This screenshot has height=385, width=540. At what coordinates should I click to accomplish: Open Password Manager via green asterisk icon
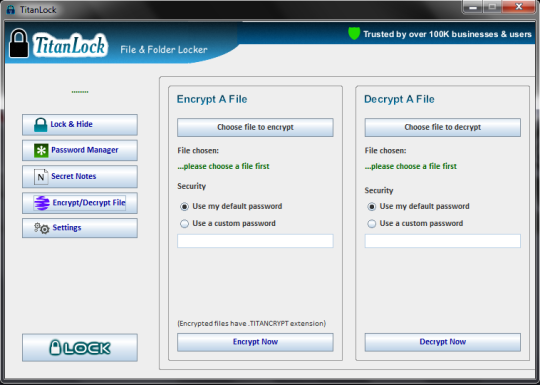click(x=41, y=150)
